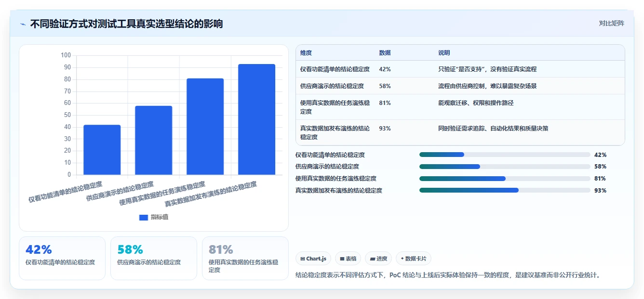The height and width of the screenshot is (299, 644).
Task: Click the 58% value in the table
Action: [385, 86]
